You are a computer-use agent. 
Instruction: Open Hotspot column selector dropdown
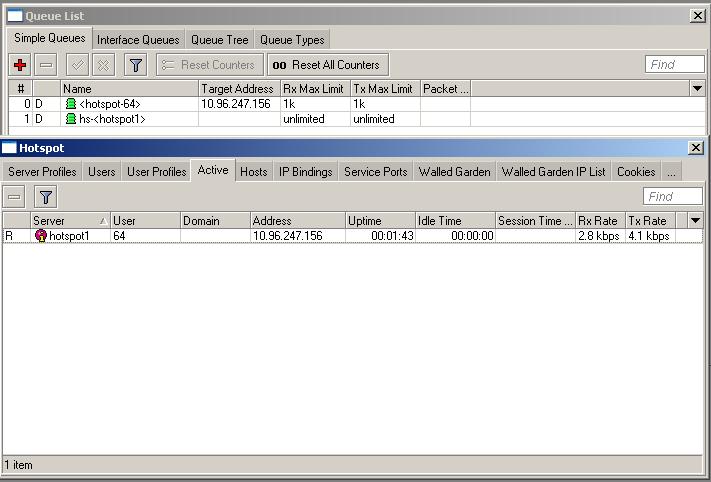[695, 221]
